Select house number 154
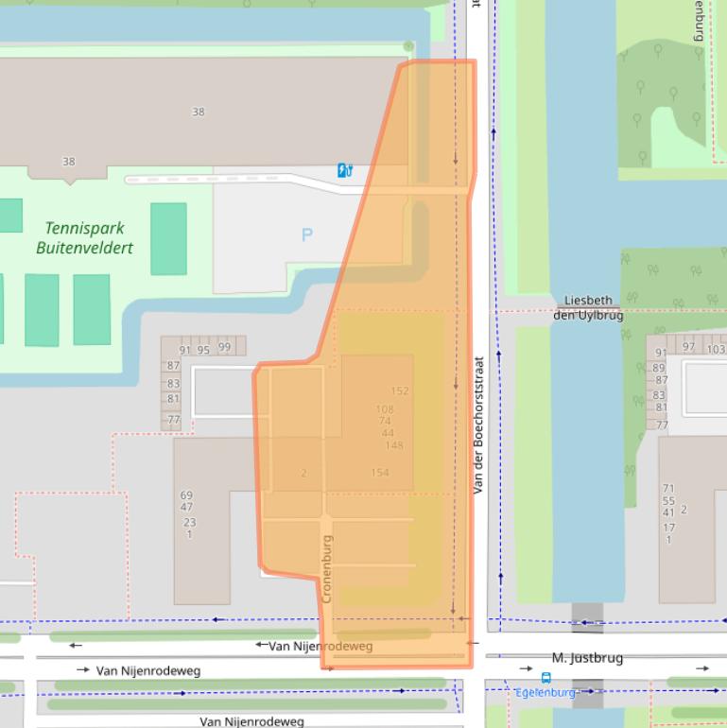The height and width of the screenshot is (728, 727). pos(379,473)
